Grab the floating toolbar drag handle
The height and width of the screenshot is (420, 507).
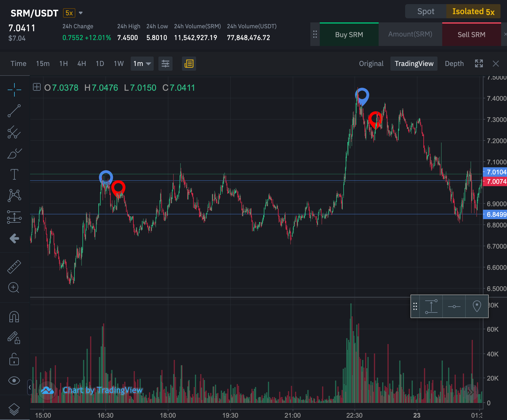pyautogui.click(x=415, y=306)
